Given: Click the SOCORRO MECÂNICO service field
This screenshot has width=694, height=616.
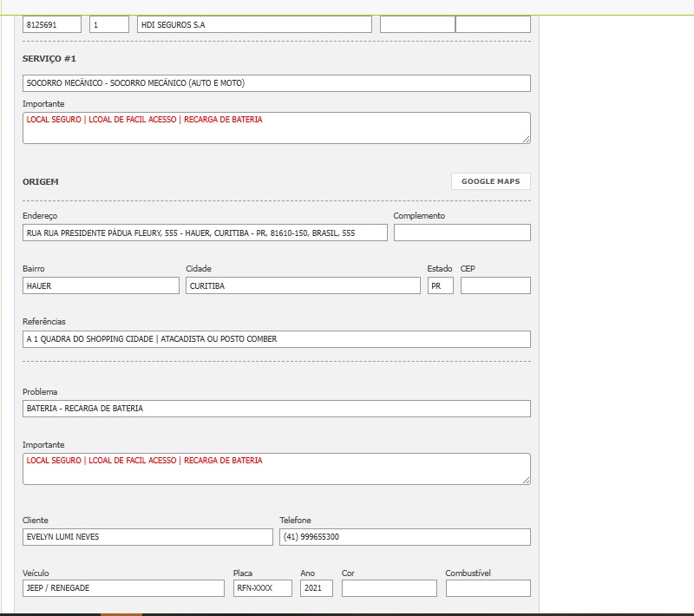Looking at the screenshot, I should [x=276, y=83].
